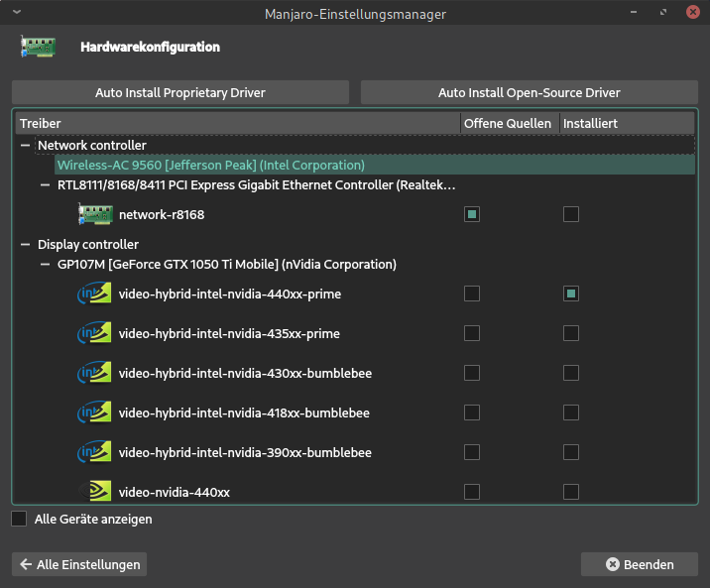Select video-hybrid-intel-nvidia-435xx-prime driver name
This screenshot has height=588, width=710.
(x=229, y=333)
